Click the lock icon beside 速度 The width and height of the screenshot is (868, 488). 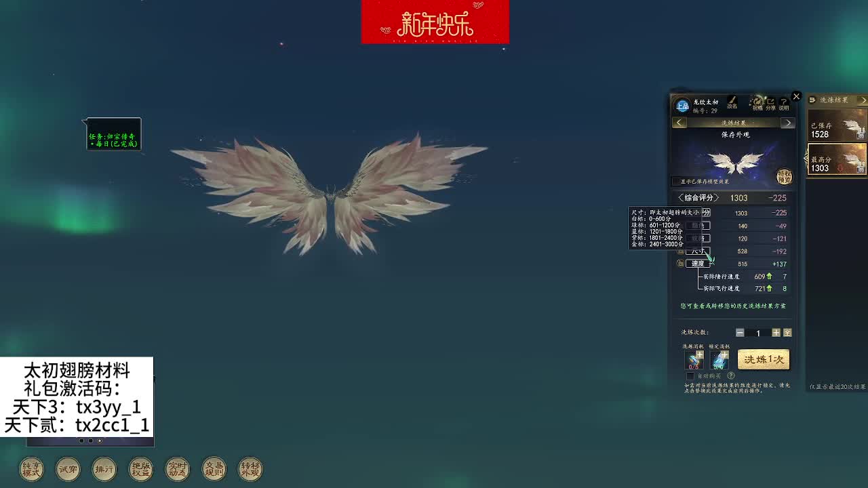(681, 263)
